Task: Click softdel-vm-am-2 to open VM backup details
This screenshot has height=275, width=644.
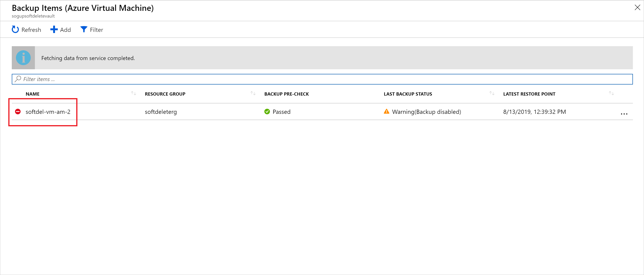Action: pyautogui.click(x=48, y=112)
